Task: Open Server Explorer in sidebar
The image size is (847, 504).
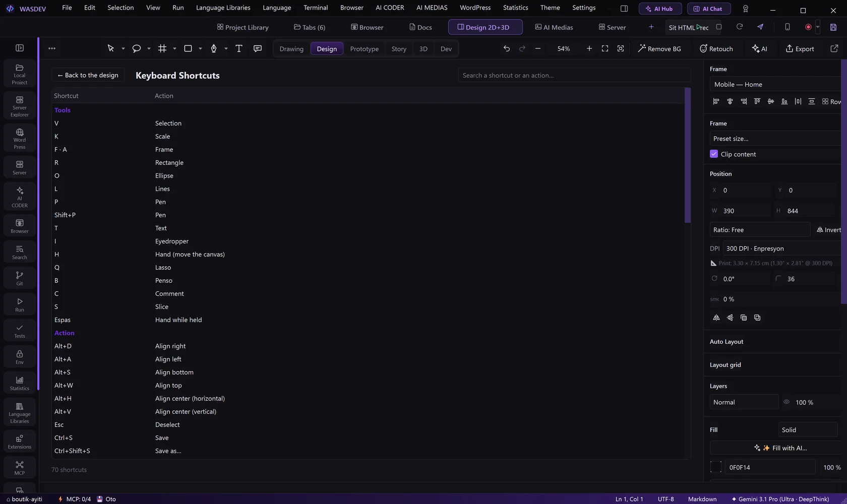Action: click(20, 106)
